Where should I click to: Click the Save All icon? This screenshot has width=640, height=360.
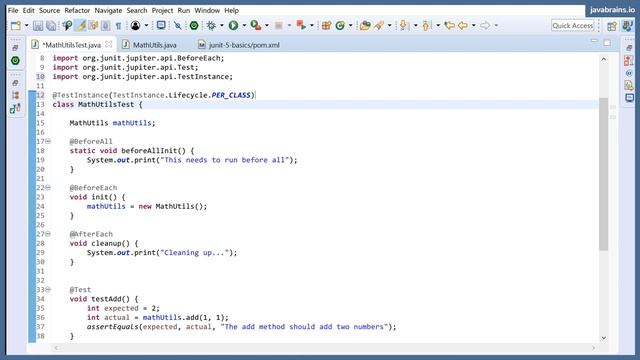point(51,26)
